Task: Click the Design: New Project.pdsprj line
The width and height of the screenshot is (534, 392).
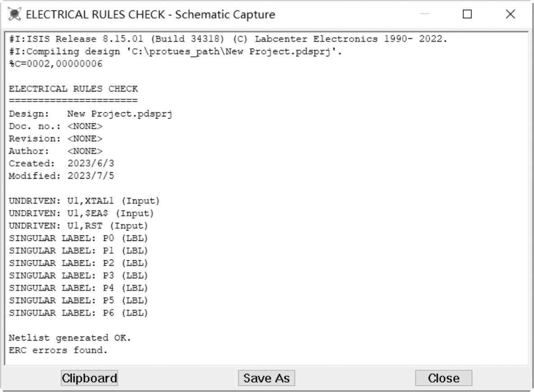Action: coord(91,114)
